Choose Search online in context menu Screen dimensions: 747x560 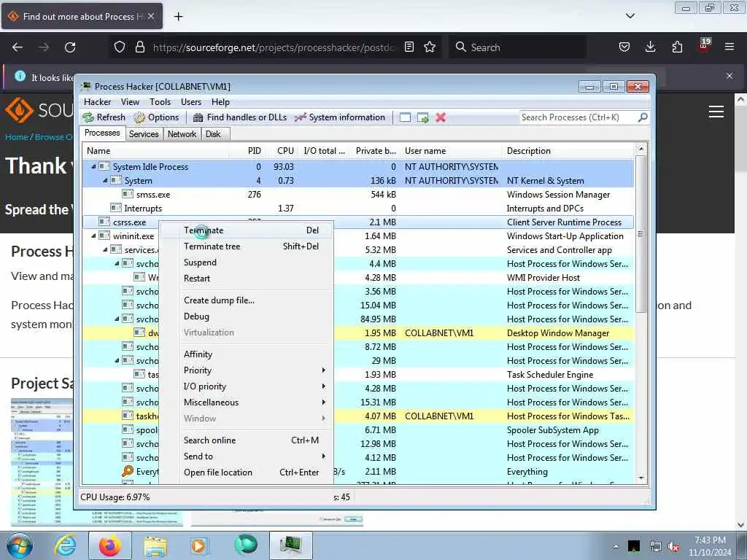247,440
